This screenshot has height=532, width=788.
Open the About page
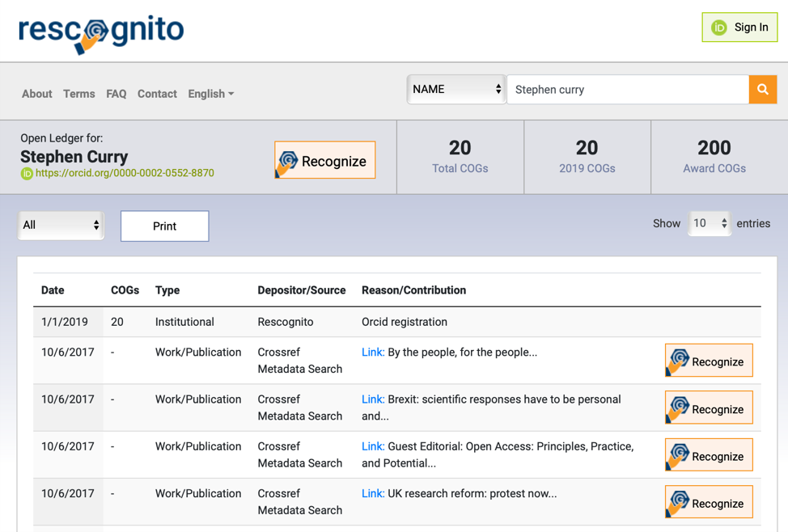pyautogui.click(x=36, y=94)
